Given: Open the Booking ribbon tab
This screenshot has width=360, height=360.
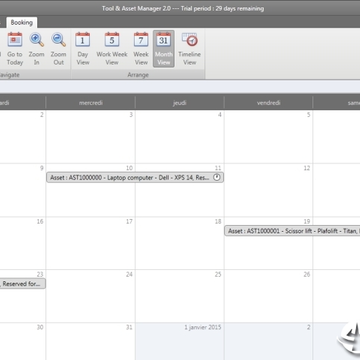Looking at the screenshot, I should pyautogui.click(x=22, y=23).
